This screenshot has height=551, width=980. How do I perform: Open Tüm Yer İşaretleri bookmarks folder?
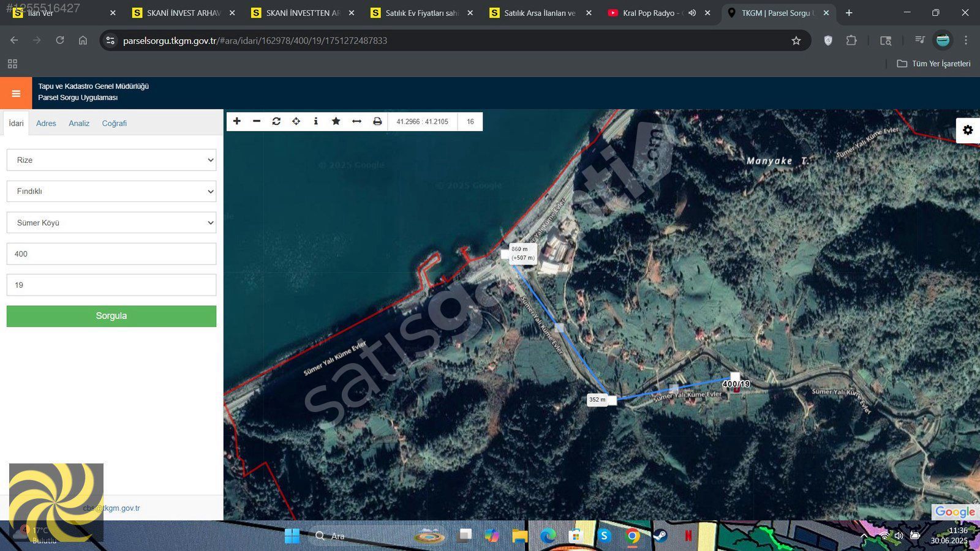click(934, 64)
